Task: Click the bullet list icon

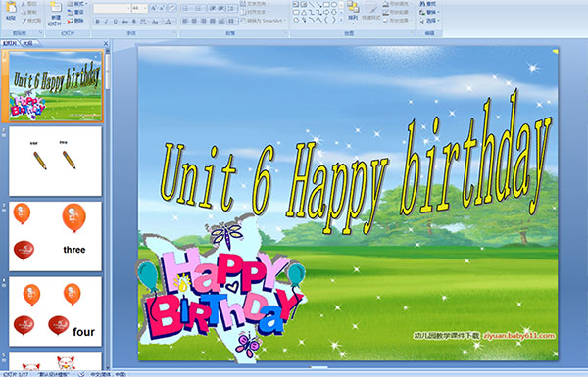Action: [186, 8]
